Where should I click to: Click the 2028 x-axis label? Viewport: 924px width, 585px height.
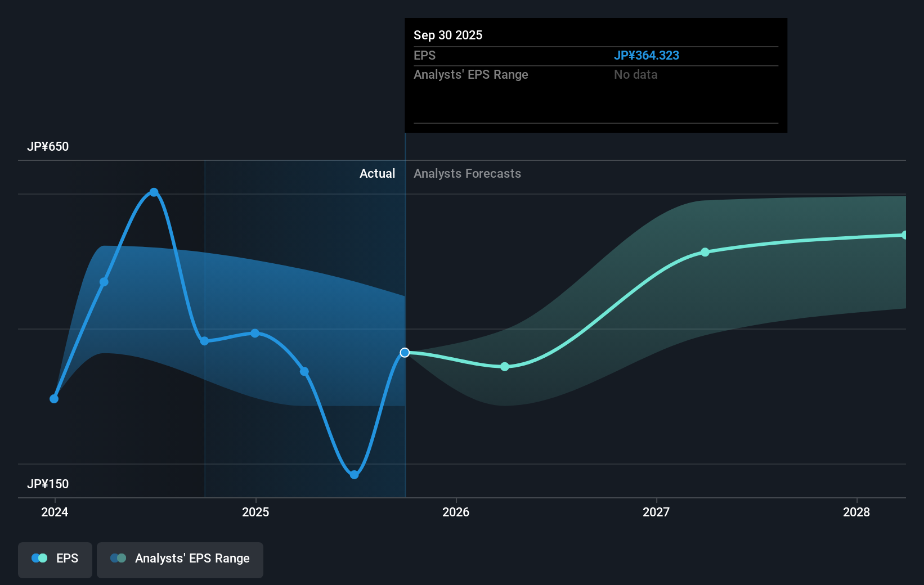coord(856,512)
